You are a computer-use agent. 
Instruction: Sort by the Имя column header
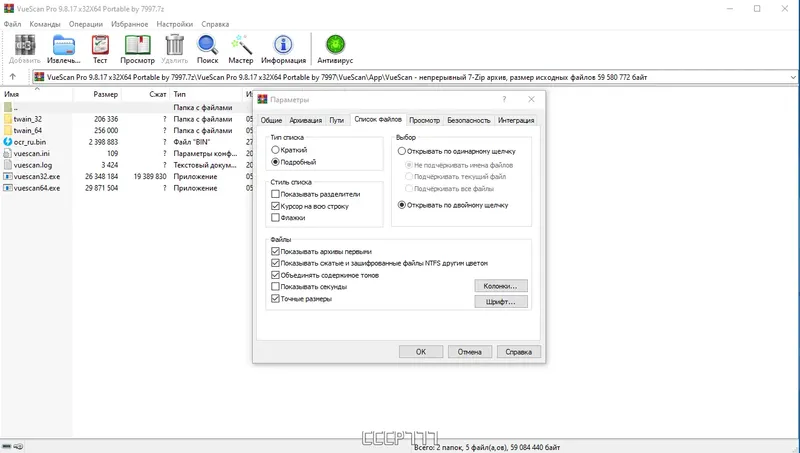[x=36, y=94]
